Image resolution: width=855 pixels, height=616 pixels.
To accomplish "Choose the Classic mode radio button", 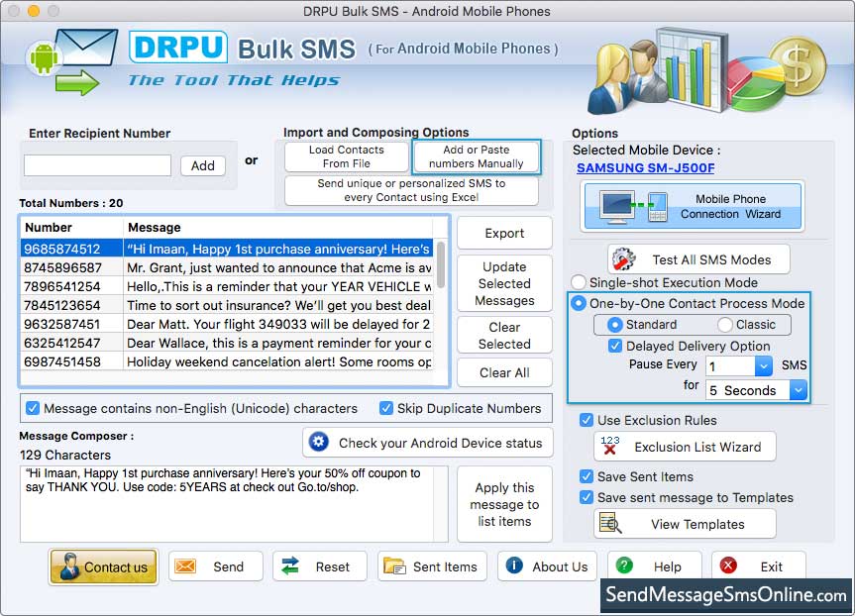I will click(x=724, y=325).
